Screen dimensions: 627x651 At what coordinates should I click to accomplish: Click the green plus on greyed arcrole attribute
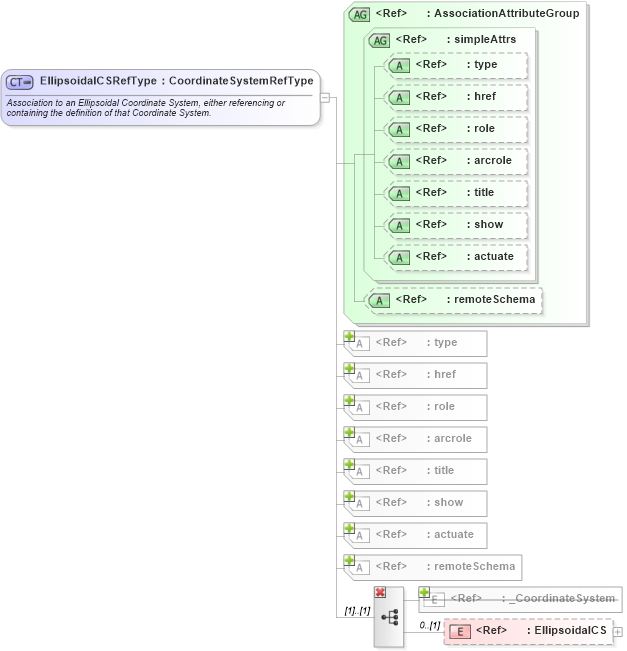coord(349,432)
